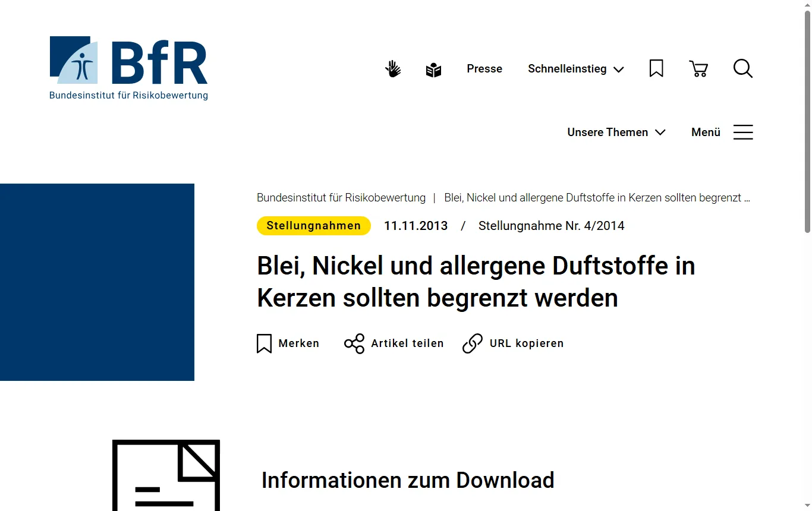Click the page's vertical scrollbar thumb
This screenshot has height=511, width=812.
[x=807, y=122]
